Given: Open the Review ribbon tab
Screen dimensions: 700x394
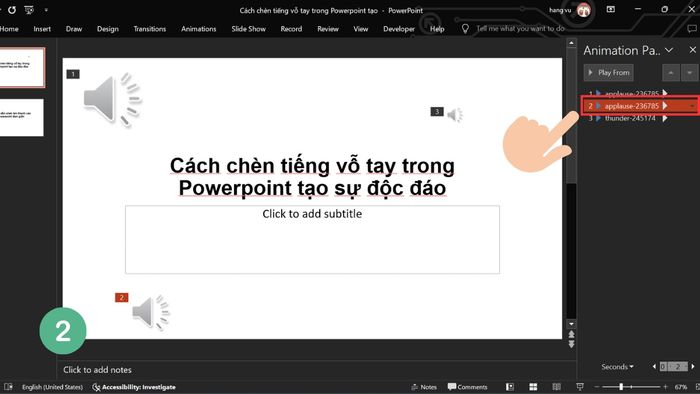Looking at the screenshot, I should click(328, 29).
